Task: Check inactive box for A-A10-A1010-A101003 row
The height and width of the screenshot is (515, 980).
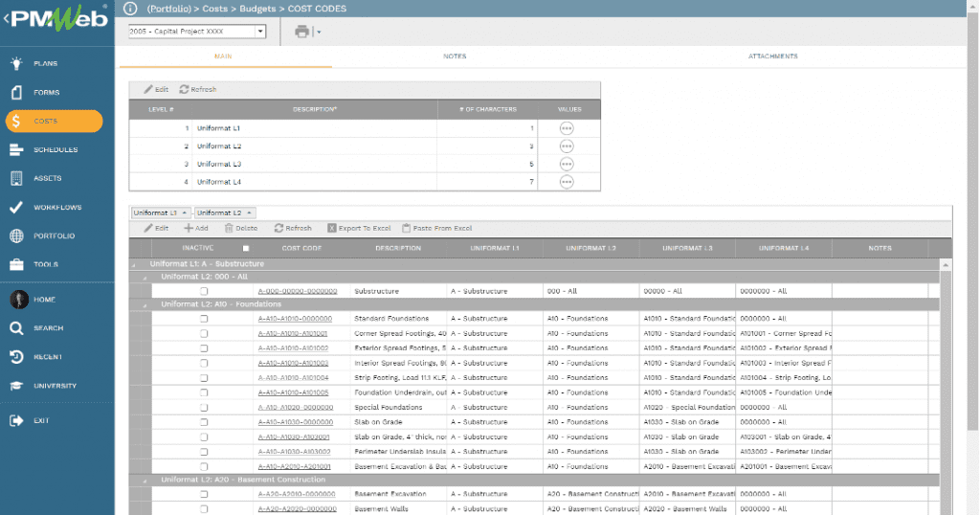Action: click(204, 363)
